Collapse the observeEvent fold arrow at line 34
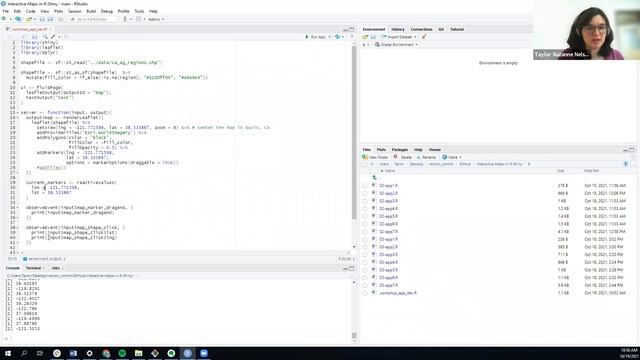Image resolution: width=640 pixels, height=360 pixels. (x=18, y=208)
